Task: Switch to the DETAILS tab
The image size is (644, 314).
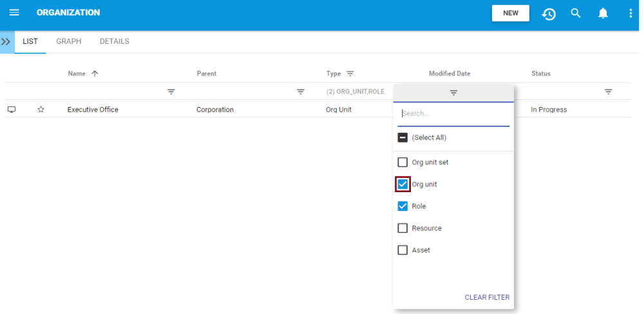Action: [114, 41]
